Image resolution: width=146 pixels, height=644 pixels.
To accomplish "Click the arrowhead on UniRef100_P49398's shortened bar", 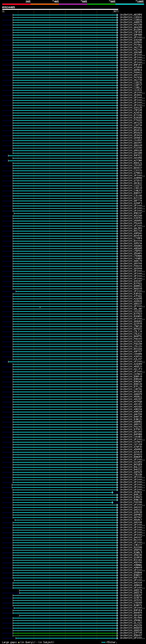I will point(112,503).
